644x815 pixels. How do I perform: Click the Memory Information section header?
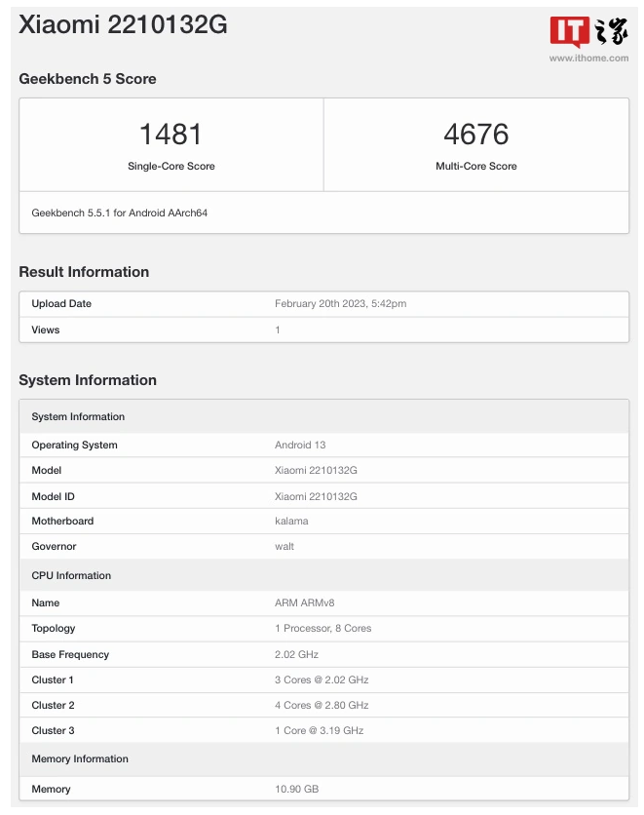tap(324, 758)
